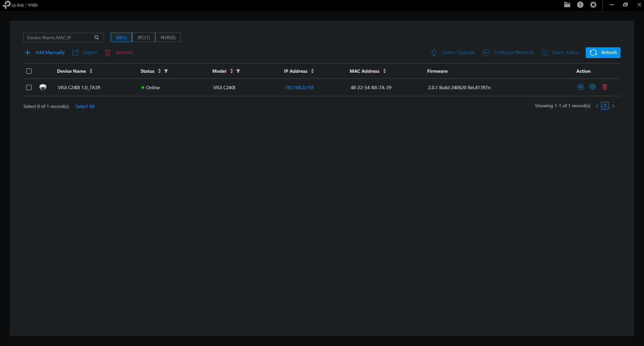Open the info alert icon in title bar
The image size is (644, 346).
[x=580, y=5]
